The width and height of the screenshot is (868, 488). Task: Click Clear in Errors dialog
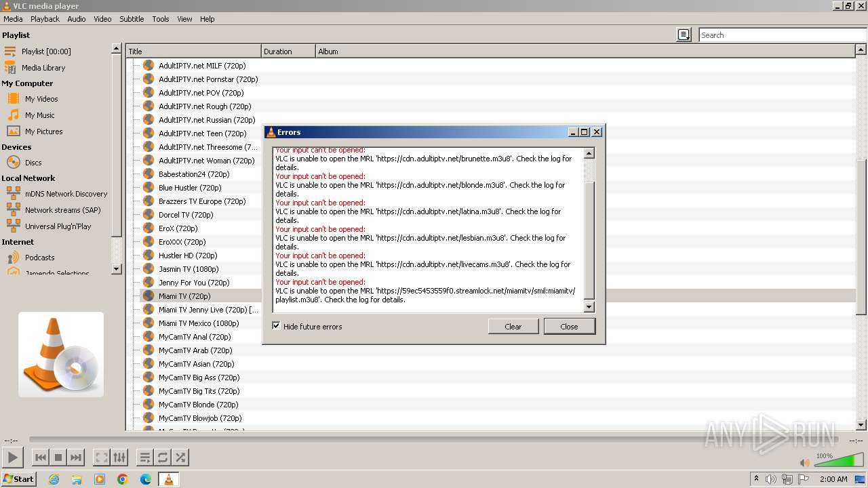pyautogui.click(x=513, y=327)
